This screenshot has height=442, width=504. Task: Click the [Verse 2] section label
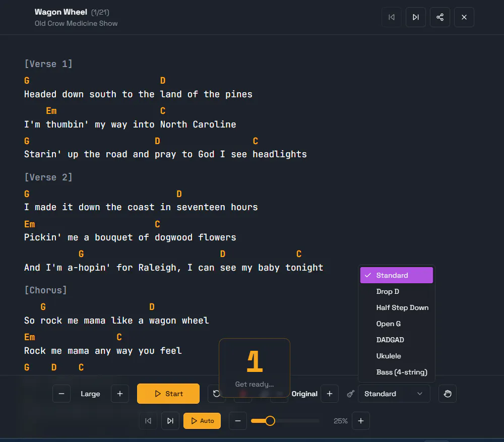(48, 177)
